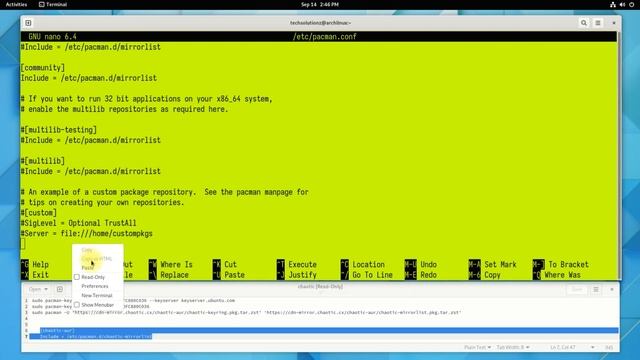Click the network icon in top bar

tap(613, 4)
